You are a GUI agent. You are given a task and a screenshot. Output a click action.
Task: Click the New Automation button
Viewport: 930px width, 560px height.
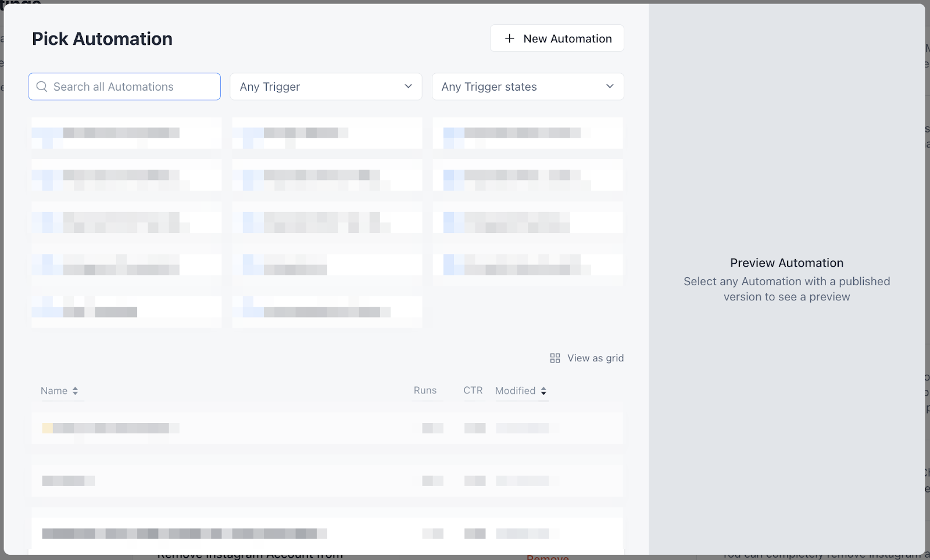click(556, 38)
